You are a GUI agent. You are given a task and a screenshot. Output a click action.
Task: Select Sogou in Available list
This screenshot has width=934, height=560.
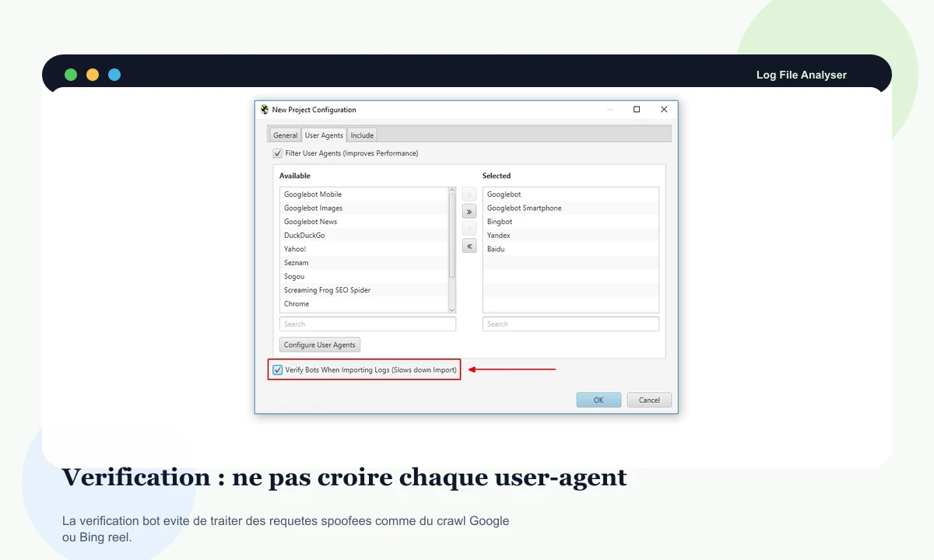363,276
